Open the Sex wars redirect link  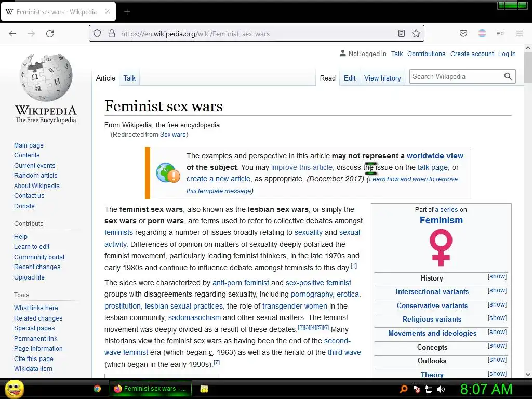click(172, 135)
